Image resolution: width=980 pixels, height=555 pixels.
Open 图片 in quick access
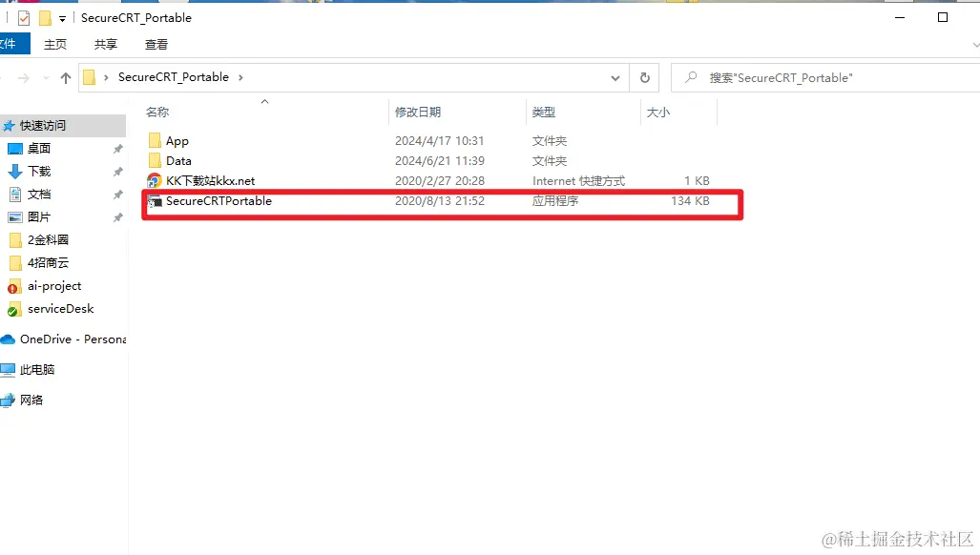click(39, 217)
